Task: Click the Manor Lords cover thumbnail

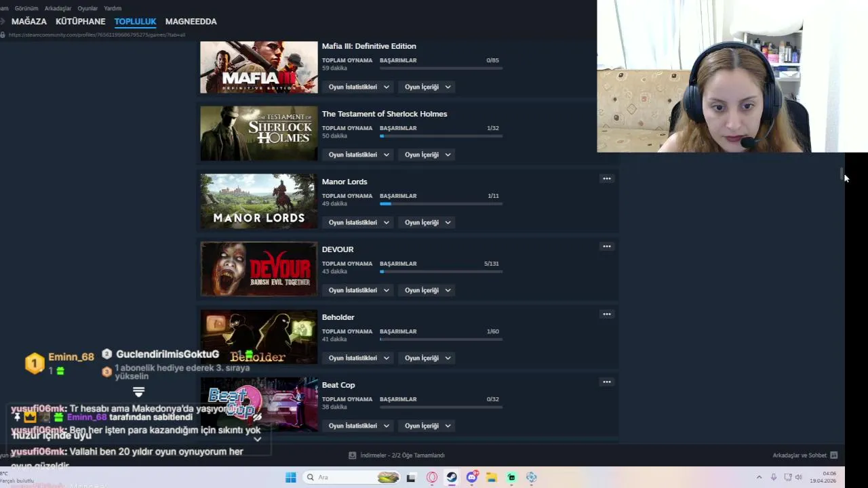Action: click(x=259, y=201)
